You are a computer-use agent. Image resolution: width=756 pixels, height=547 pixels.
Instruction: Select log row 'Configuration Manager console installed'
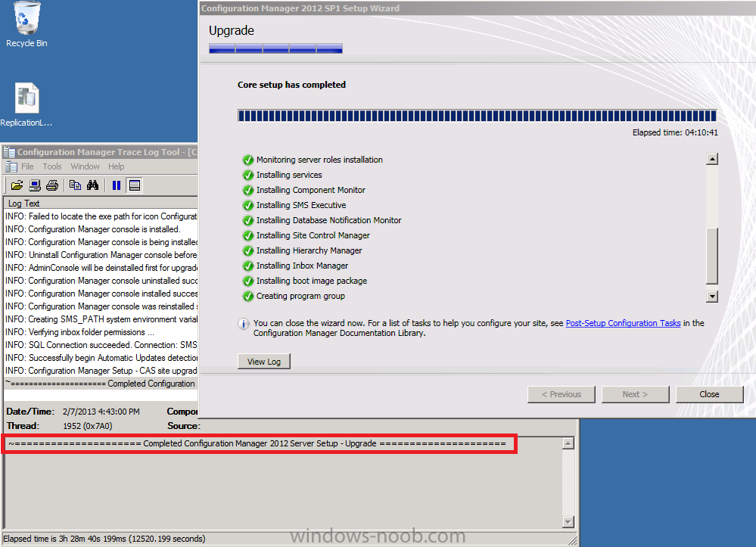tap(101, 294)
